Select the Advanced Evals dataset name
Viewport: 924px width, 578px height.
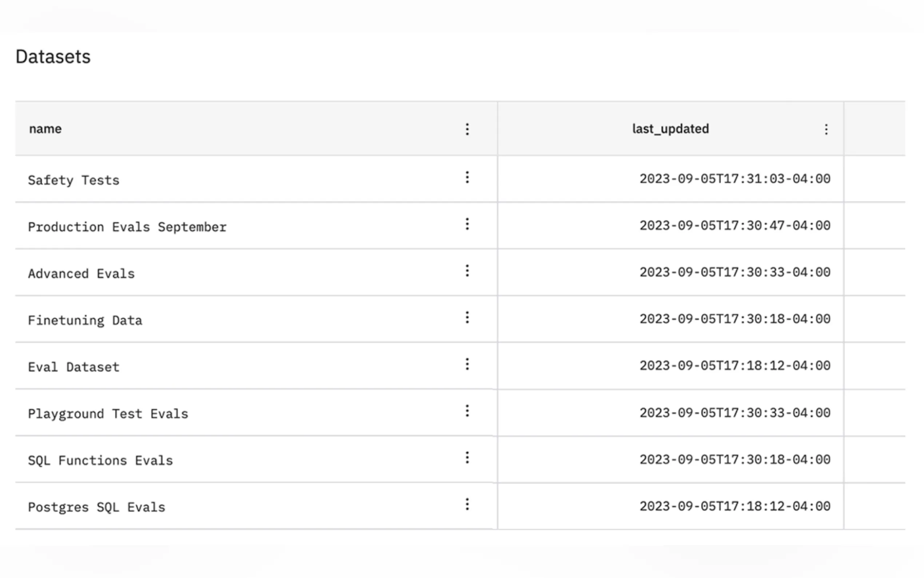(x=81, y=274)
